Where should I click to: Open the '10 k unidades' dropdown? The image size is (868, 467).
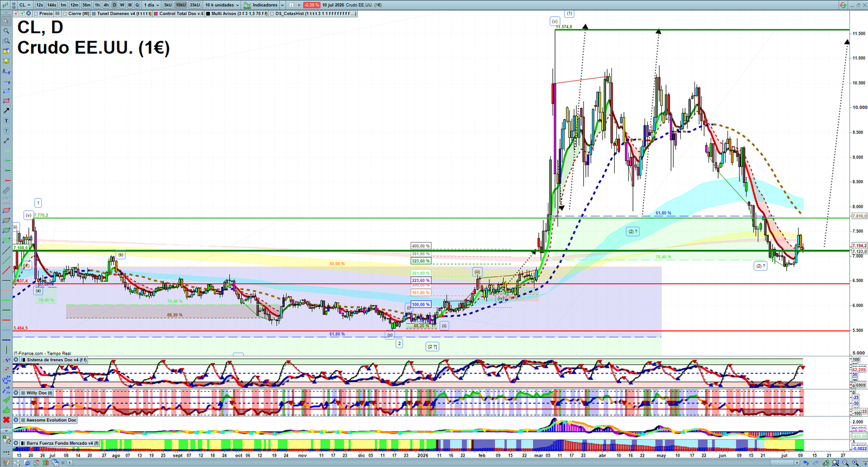click(x=222, y=5)
